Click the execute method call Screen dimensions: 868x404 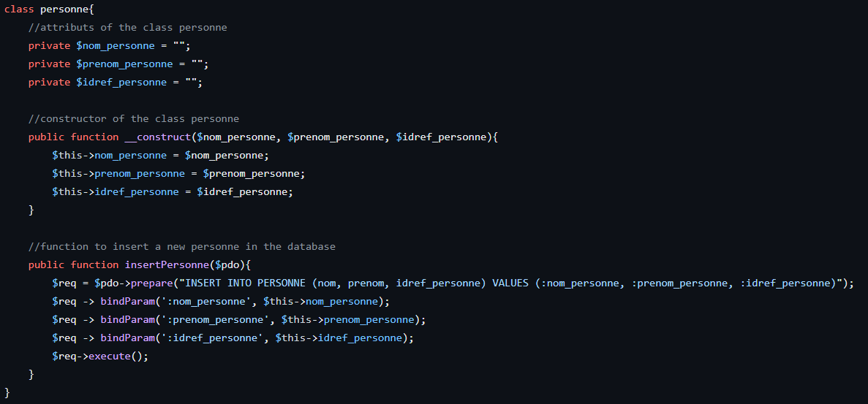tap(110, 356)
